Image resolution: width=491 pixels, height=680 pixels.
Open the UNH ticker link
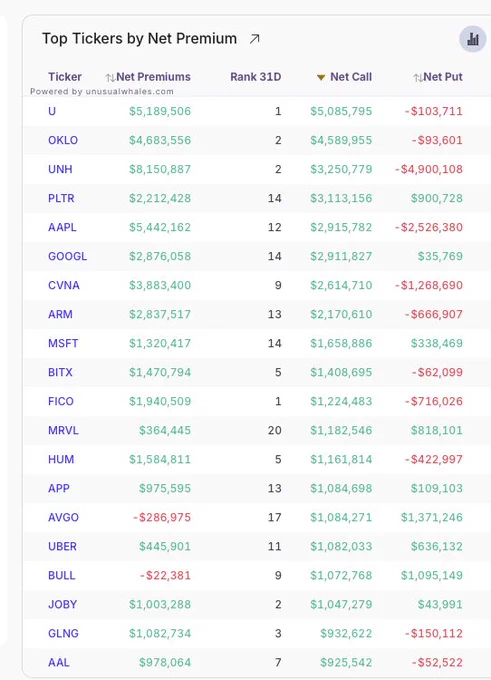pos(60,169)
